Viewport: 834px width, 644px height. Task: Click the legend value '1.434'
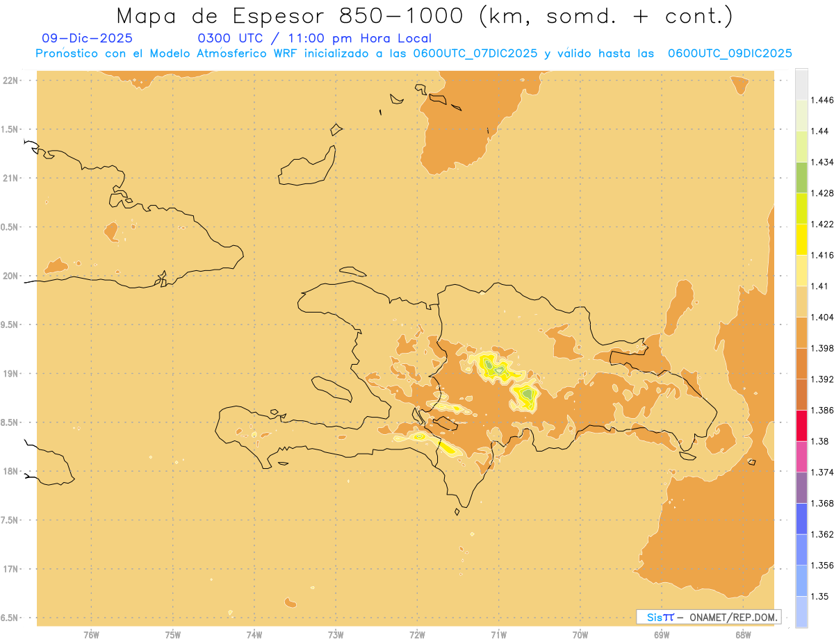tap(821, 162)
